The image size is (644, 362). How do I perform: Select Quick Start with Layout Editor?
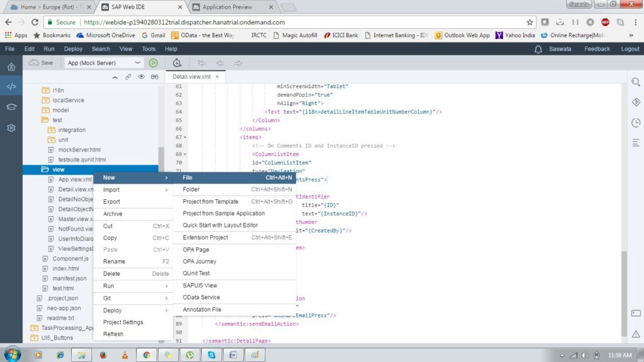[x=234, y=226]
